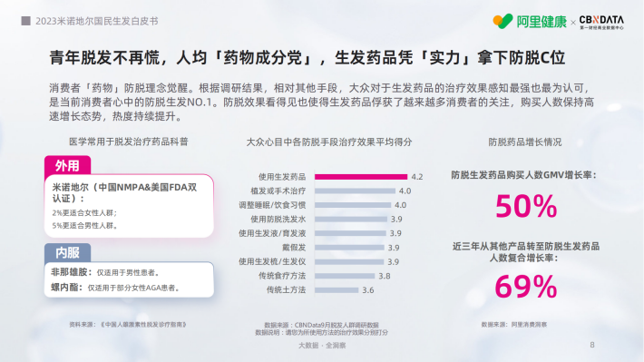
Task: Click the gray square beside the whitepaper title
Action: tap(26, 21)
